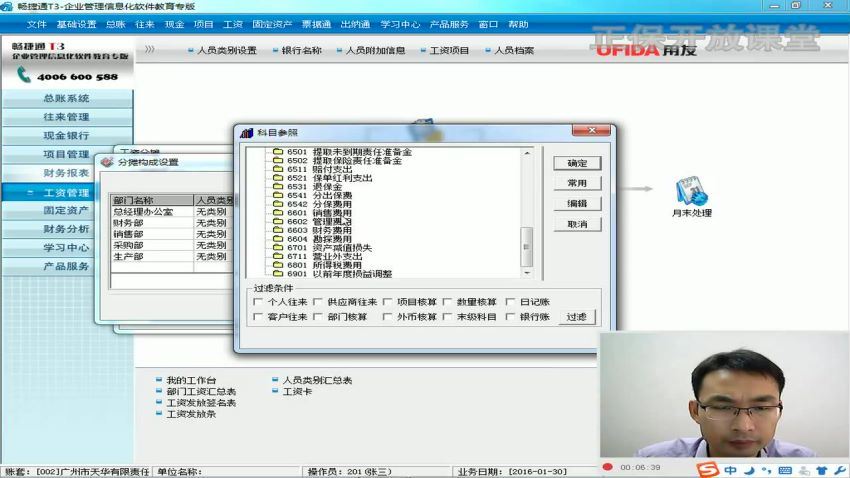This screenshot has height=478, width=850.
Task: Expand the 产品服务 sidebar section
Action: pos(67,266)
